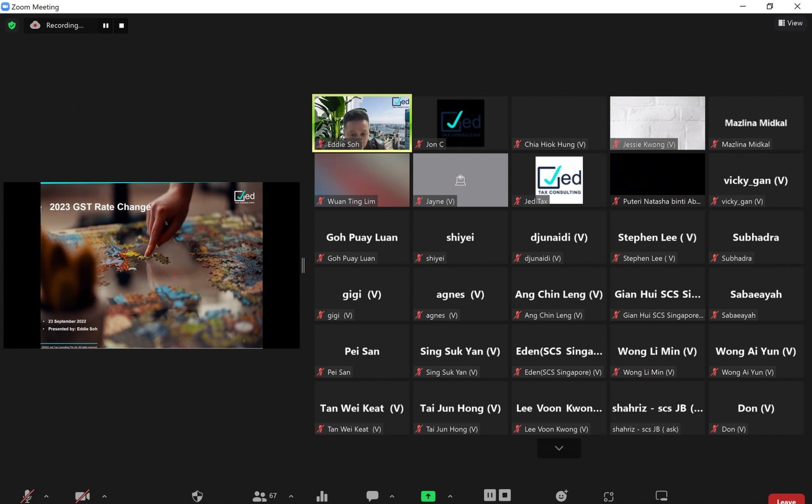Click the divider between slide and gallery

(303, 266)
